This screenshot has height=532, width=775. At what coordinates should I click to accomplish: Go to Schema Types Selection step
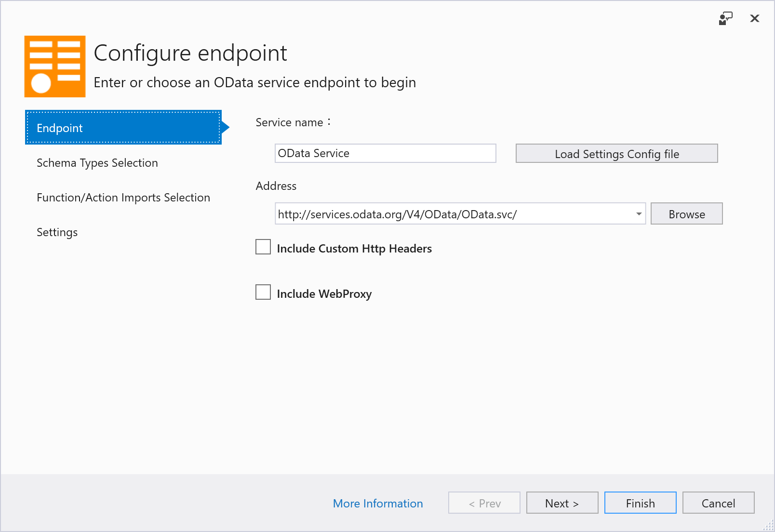pos(97,163)
